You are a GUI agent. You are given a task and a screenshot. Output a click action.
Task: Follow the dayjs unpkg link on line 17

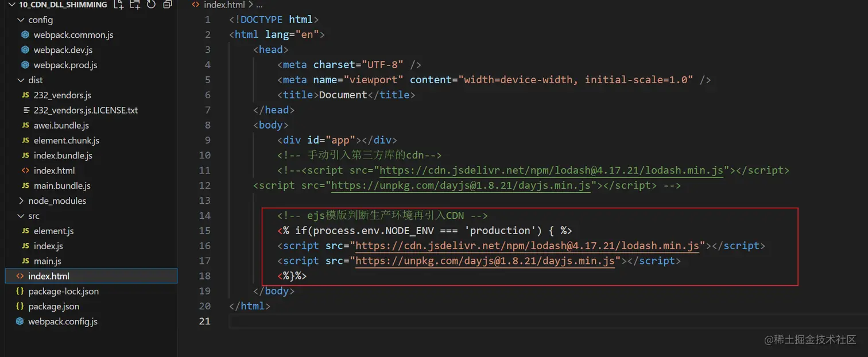coord(485,261)
